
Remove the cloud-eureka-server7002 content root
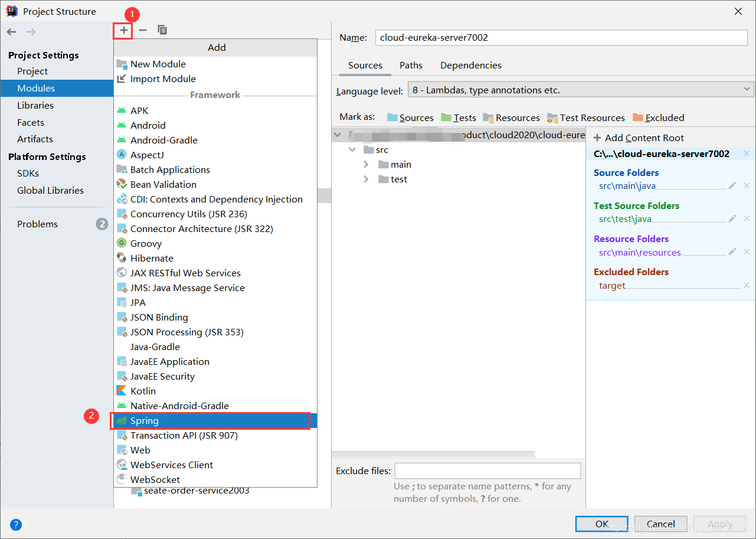click(x=747, y=153)
